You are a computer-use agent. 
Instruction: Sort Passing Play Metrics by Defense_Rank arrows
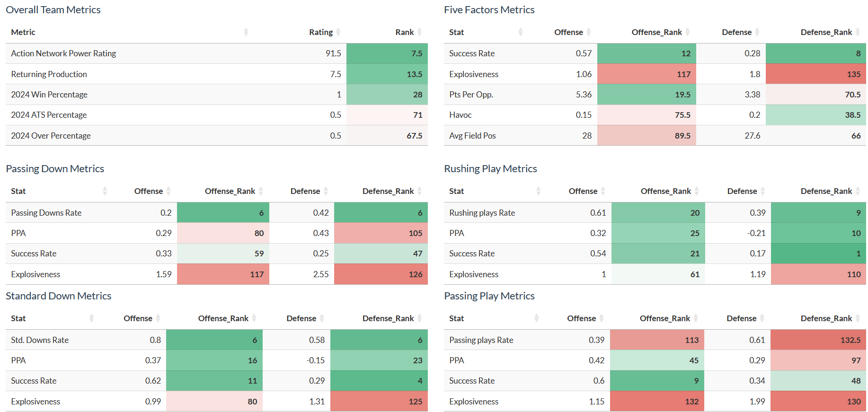pyautogui.click(x=858, y=318)
